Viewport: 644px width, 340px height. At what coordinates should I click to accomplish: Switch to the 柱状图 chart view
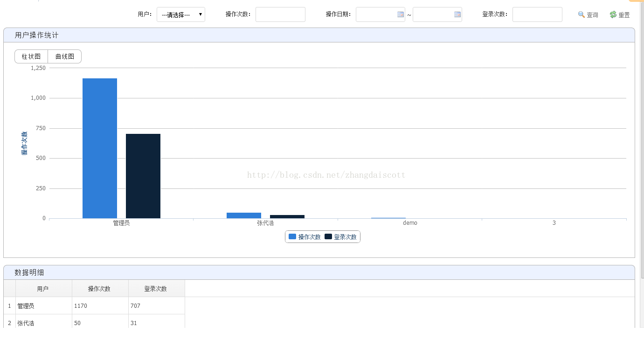coord(31,56)
